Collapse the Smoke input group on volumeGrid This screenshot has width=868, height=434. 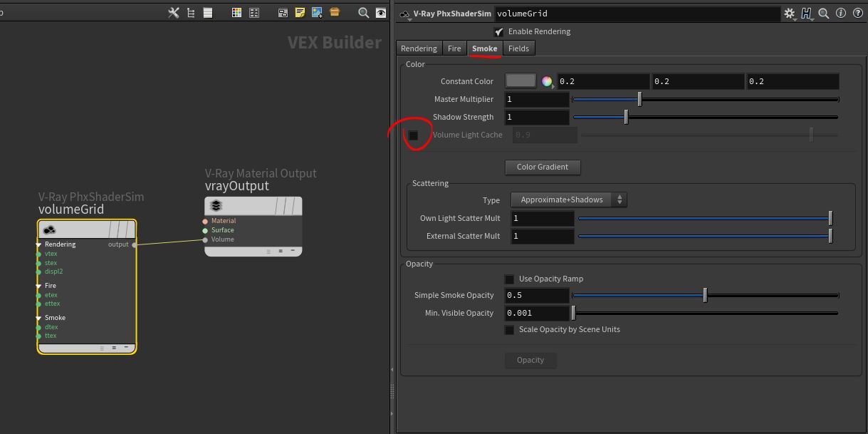pyautogui.click(x=38, y=318)
